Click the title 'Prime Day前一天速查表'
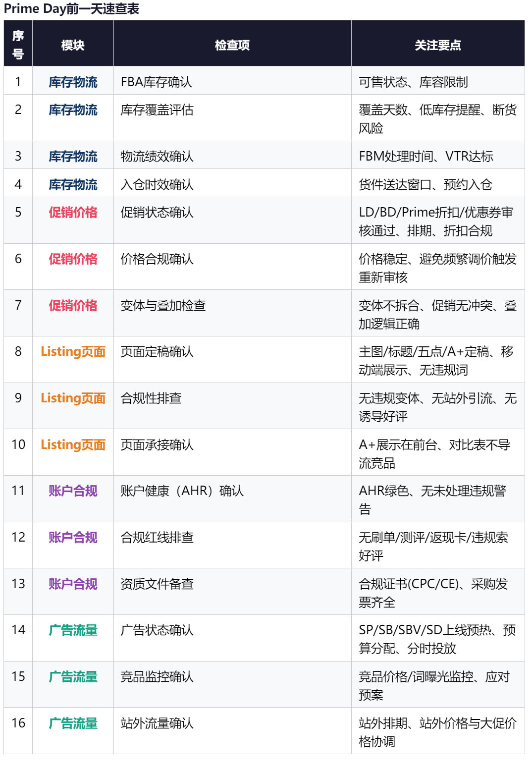 (x=71, y=9)
